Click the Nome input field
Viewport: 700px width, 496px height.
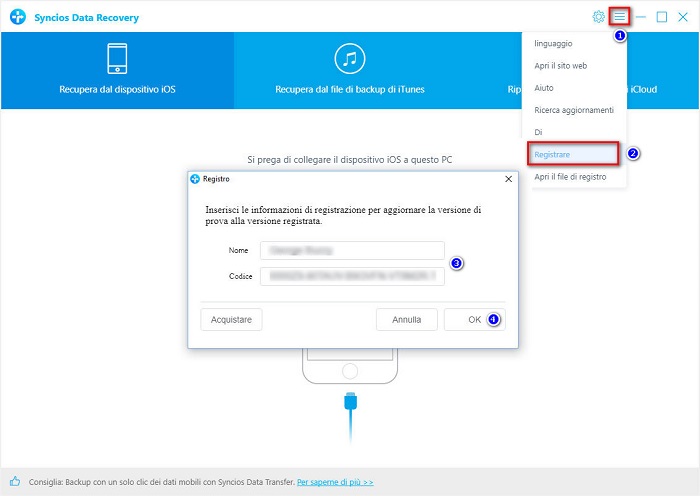coord(352,250)
